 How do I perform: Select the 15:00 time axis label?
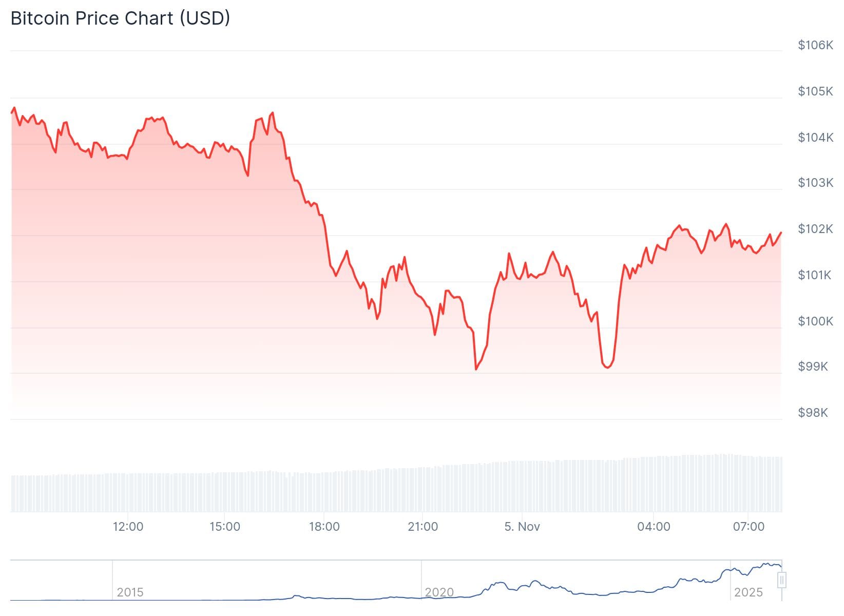click(x=225, y=527)
